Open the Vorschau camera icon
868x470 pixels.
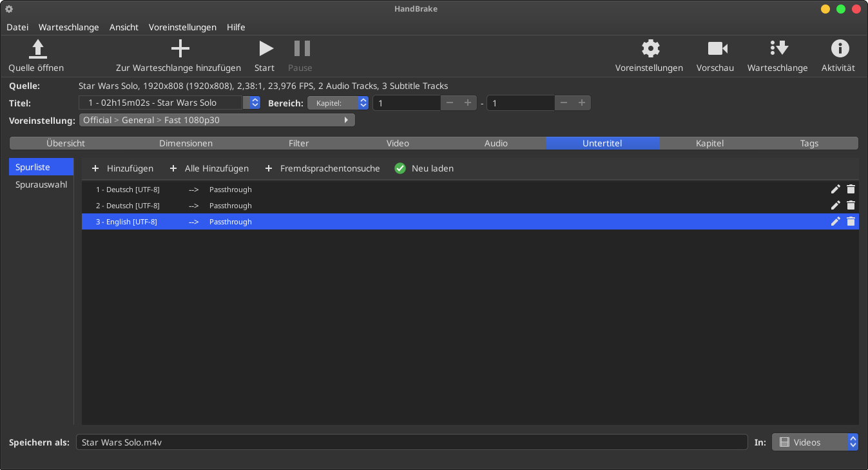[717, 48]
